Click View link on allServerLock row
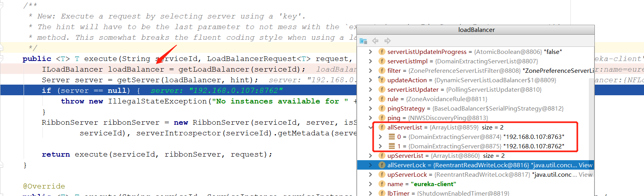644x196 pixels. coord(585,165)
